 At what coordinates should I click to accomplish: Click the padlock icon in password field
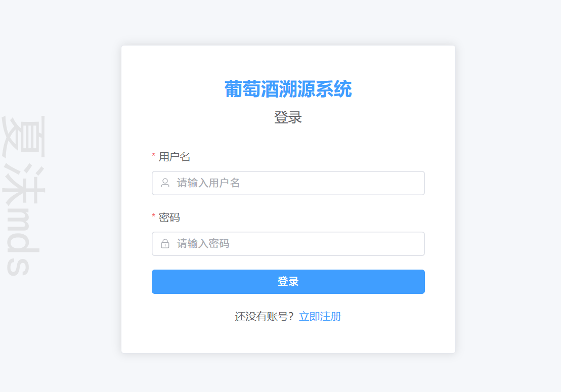(x=165, y=244)
